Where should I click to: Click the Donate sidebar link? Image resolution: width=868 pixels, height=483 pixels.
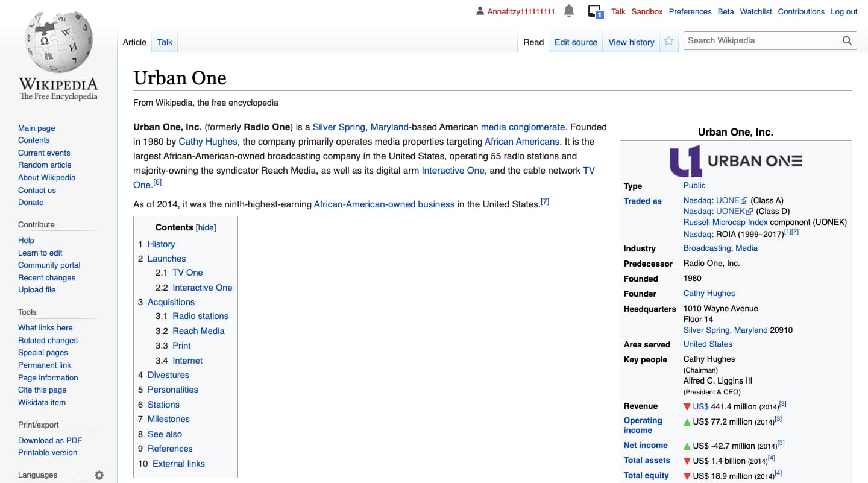(x=31, y=202)
